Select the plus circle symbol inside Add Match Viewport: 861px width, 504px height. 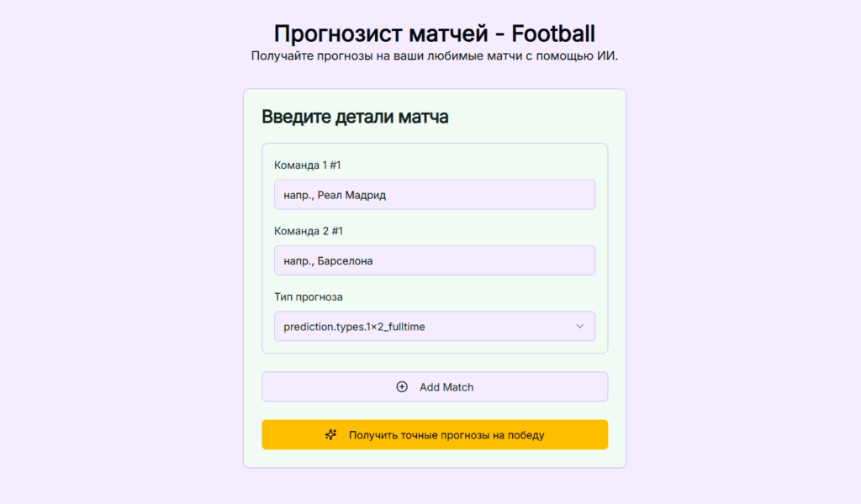pos(402,387)
